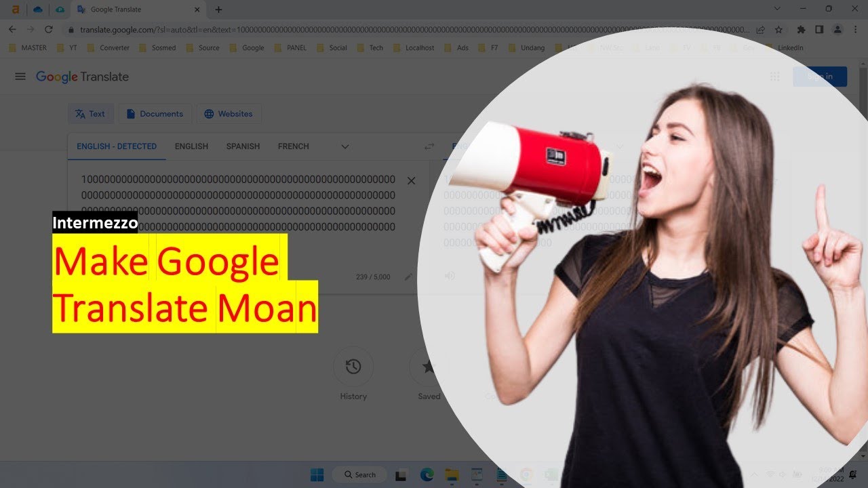The height and width of the screenshot is (488, 868).
Task: Switch to the first pinned orange tab
Action: pyautogui.click(x=16, y=9)
